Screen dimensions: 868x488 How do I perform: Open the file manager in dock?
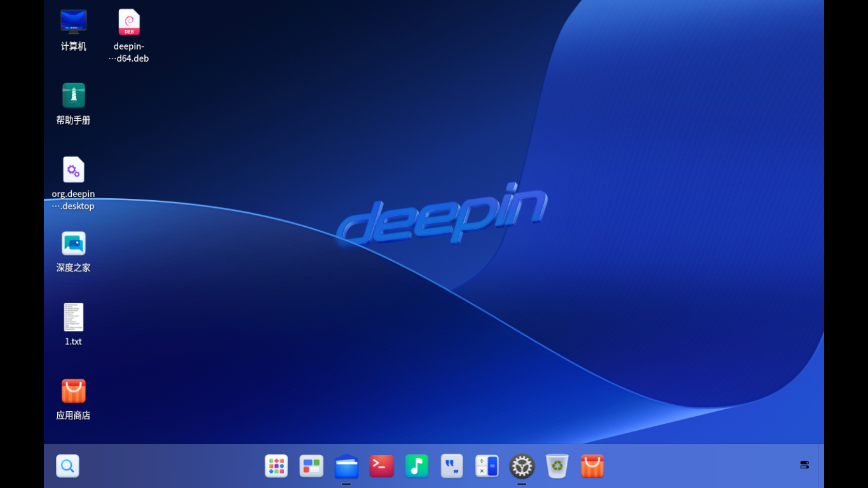[x=346, y=466]
